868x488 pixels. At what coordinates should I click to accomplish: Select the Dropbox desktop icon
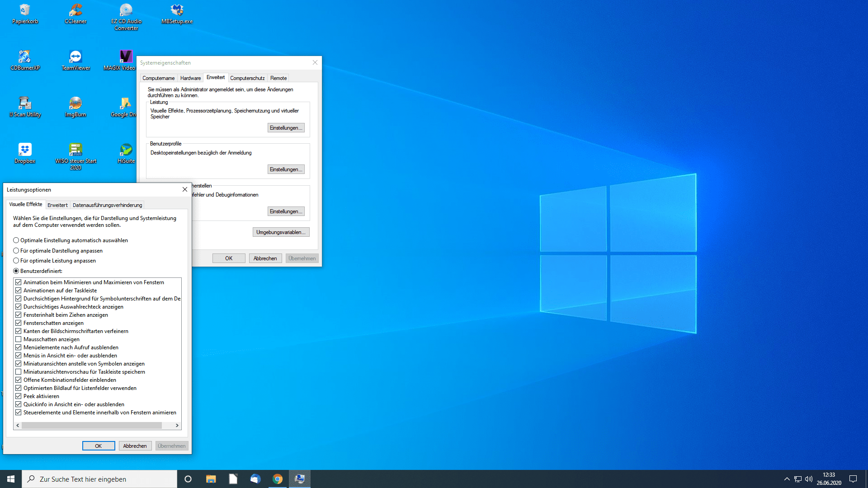(x=25, y=153)
